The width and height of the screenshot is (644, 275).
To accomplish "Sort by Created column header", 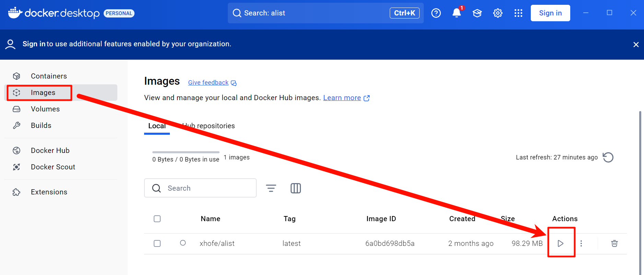I will 462,219.
